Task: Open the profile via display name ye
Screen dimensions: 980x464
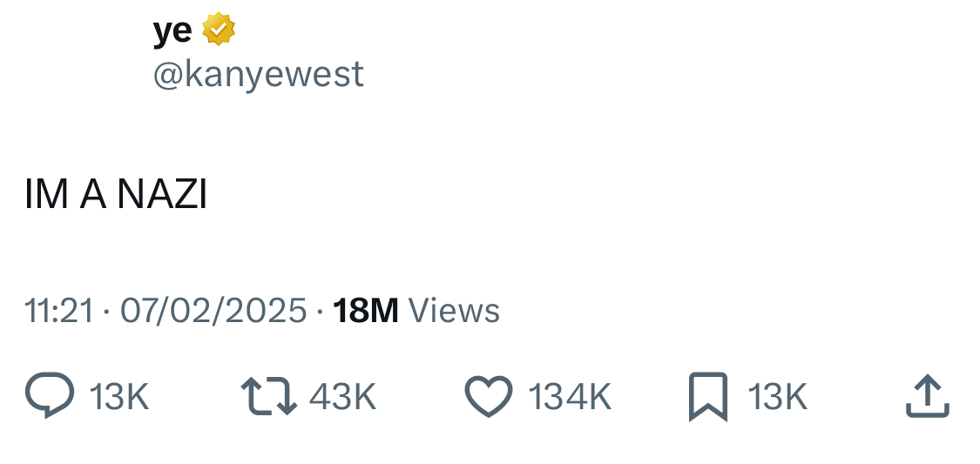Action: coord(172,31)
